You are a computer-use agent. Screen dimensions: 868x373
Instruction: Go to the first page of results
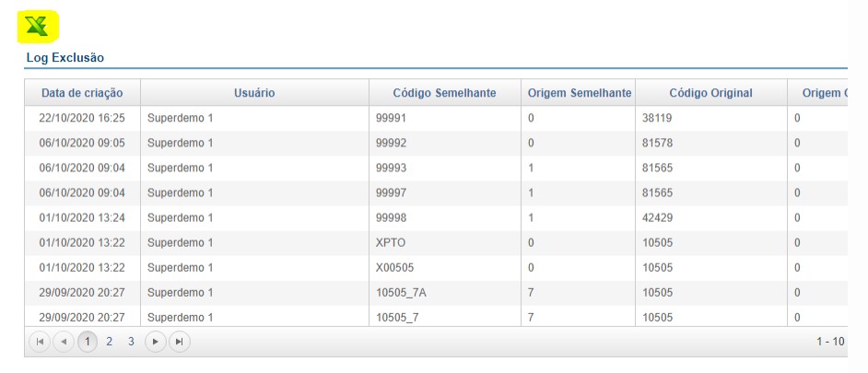tap(40, 342)
